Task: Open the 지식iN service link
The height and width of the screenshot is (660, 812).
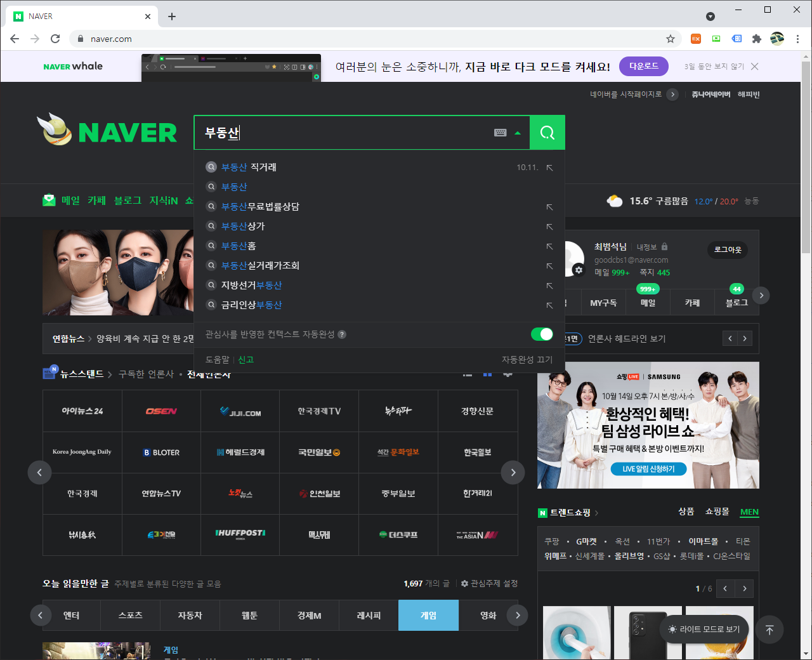Action: [164, 201]
